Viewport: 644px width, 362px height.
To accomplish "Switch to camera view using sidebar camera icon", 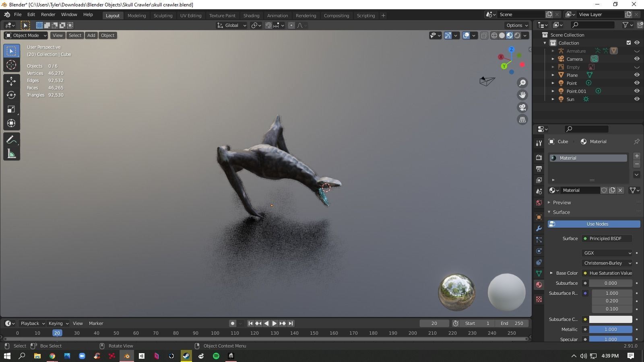I will click(x=522, y=107).
